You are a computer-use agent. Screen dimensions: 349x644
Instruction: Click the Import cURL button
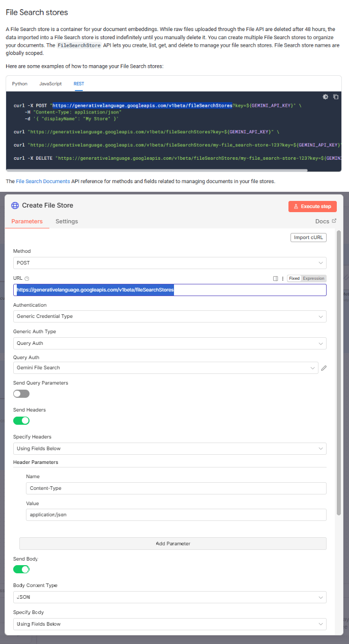pyautogui.click(x=308, y=237)
